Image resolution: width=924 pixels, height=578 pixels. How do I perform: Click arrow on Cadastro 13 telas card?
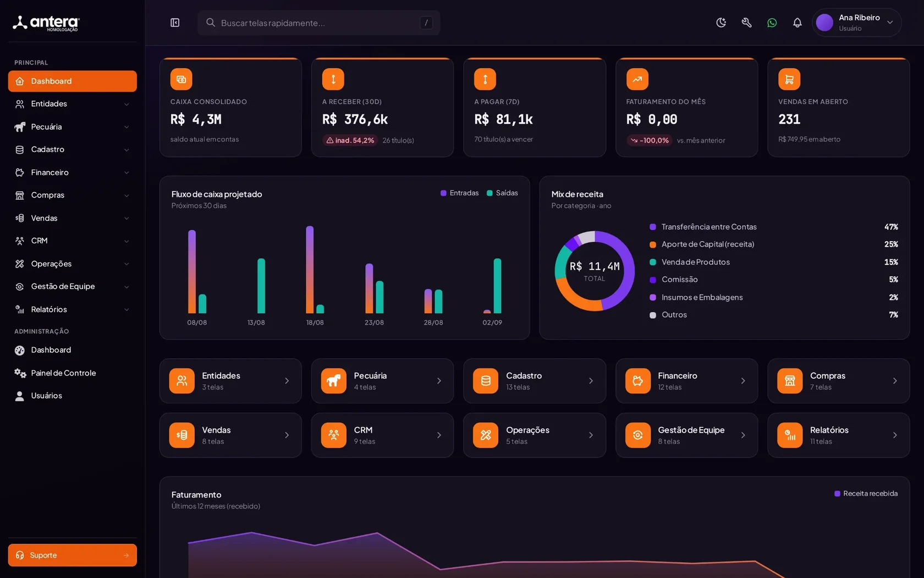[x=591, y=381]
